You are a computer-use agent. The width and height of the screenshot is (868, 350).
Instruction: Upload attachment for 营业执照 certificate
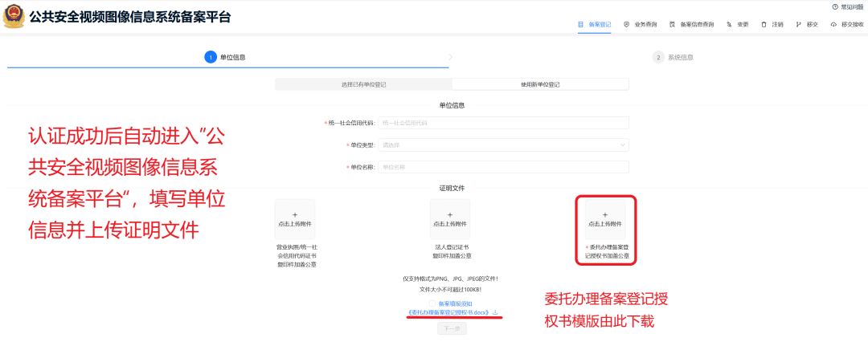(x=295, y=219)
